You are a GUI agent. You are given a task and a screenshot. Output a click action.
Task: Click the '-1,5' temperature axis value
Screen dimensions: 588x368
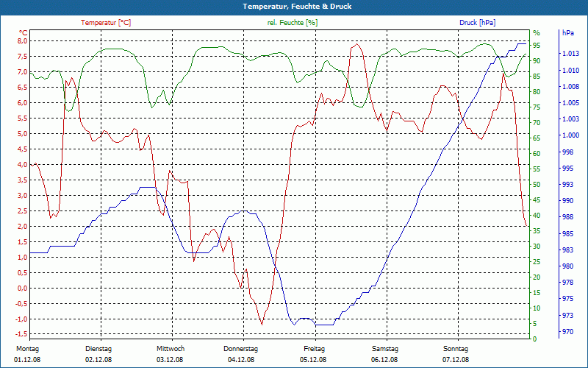tap(22, 334)
